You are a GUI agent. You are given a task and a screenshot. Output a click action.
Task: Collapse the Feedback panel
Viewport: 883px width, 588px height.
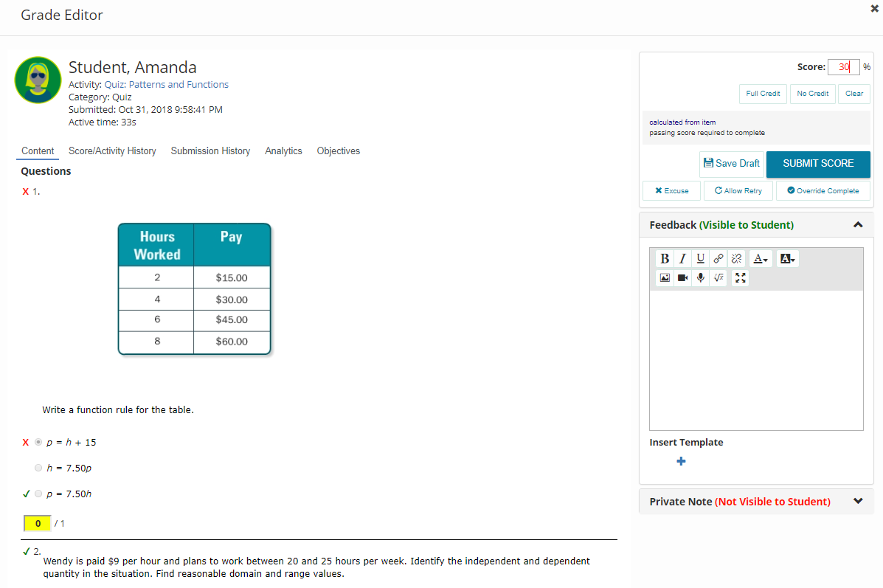pos(857,225)
